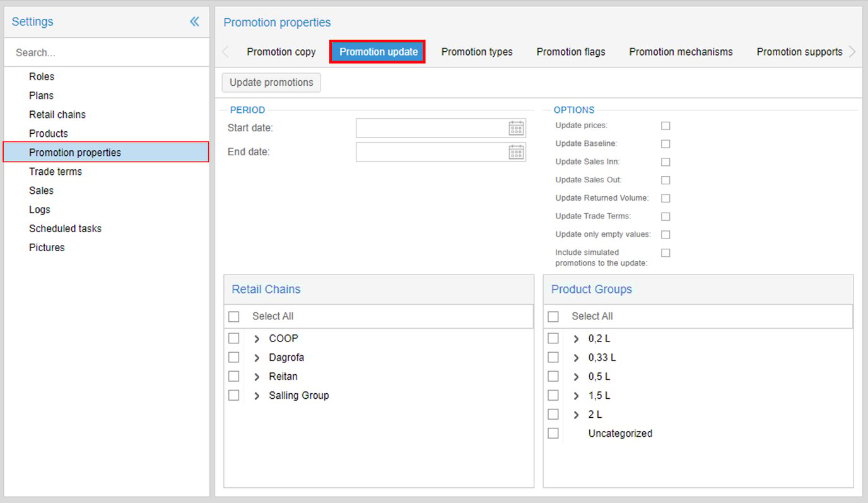Switch to the Promotion types tab
Image resolution: width=868 pixels, height=503 pixels.
(x=476, y=52)
